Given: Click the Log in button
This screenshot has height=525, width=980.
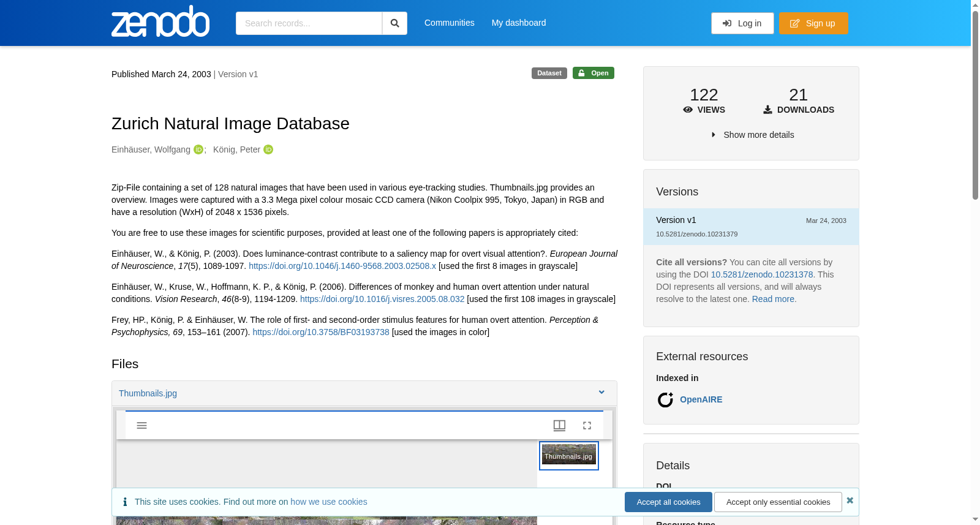Looking at the screenshot, I should coord(742,23).
